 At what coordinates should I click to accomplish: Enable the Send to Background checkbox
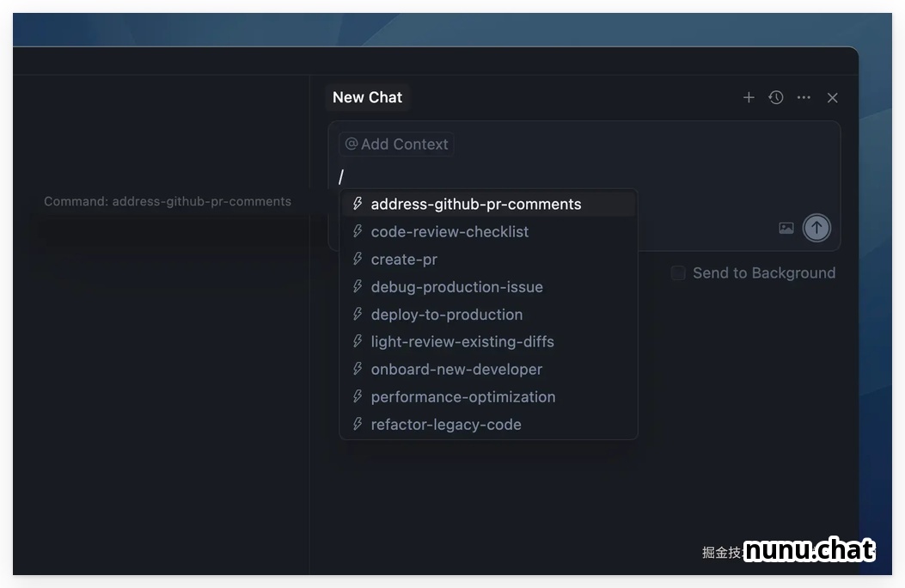[x=678, y=273]
